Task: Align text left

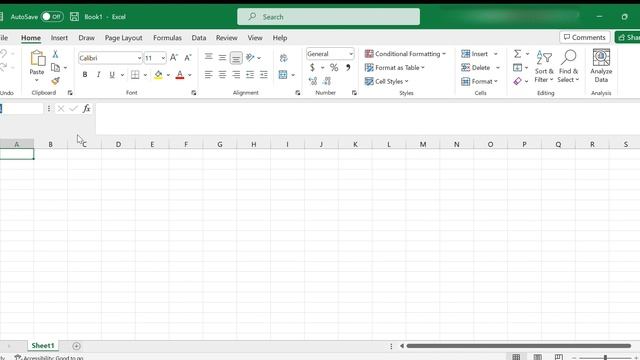Action: pos(209,75)
